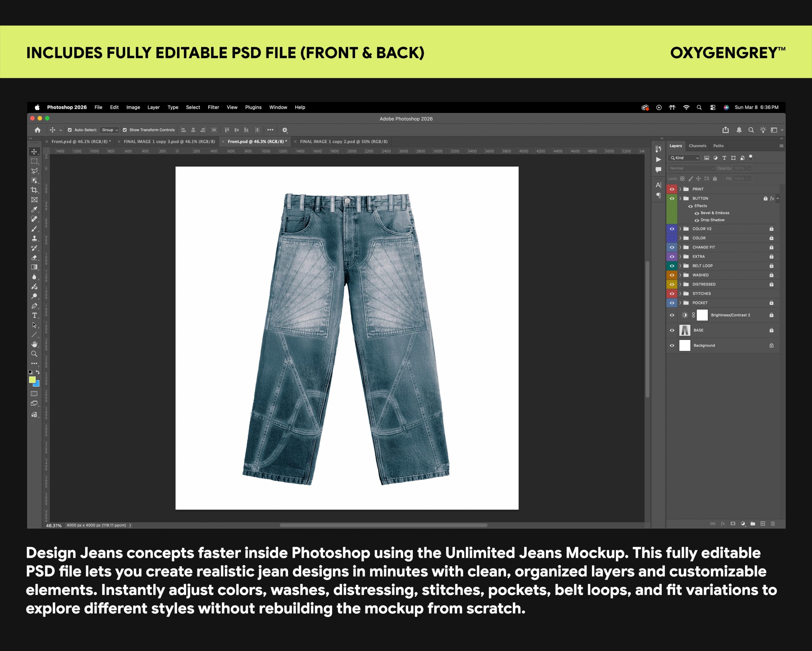Select the Zoom tool in toolbar
The height and width of the screenshot is (651, 812).
coord(34,354)
